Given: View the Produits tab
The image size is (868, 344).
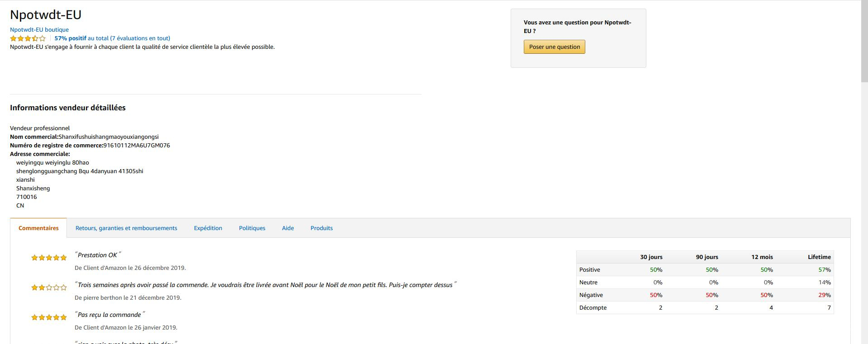Looking at the screenshot, I should (322, 228).
